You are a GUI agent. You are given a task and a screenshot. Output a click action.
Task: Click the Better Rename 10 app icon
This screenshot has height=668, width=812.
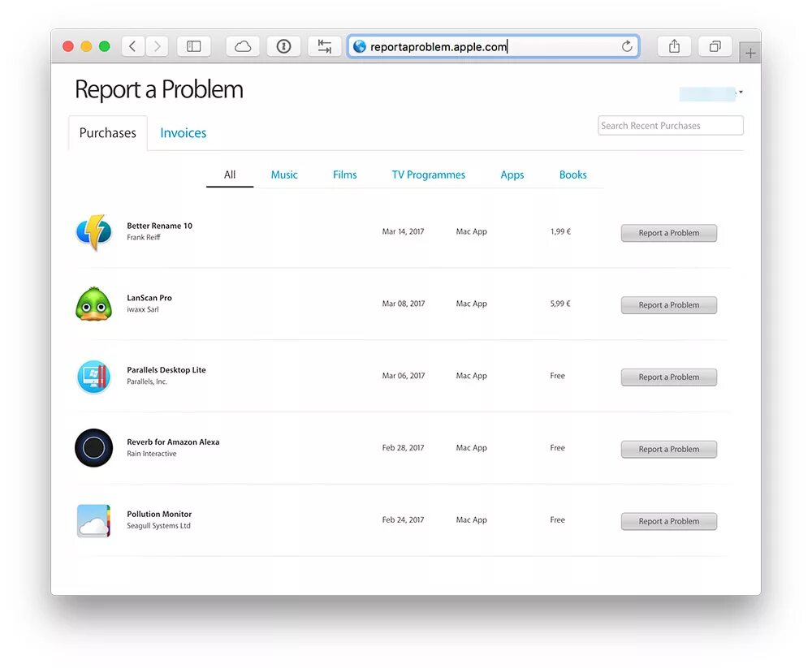coord(93,232)
